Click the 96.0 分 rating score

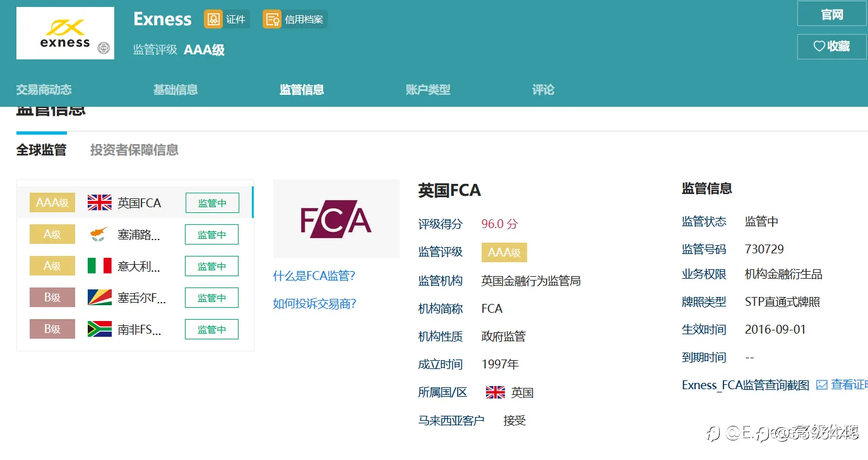click(499, 224)
